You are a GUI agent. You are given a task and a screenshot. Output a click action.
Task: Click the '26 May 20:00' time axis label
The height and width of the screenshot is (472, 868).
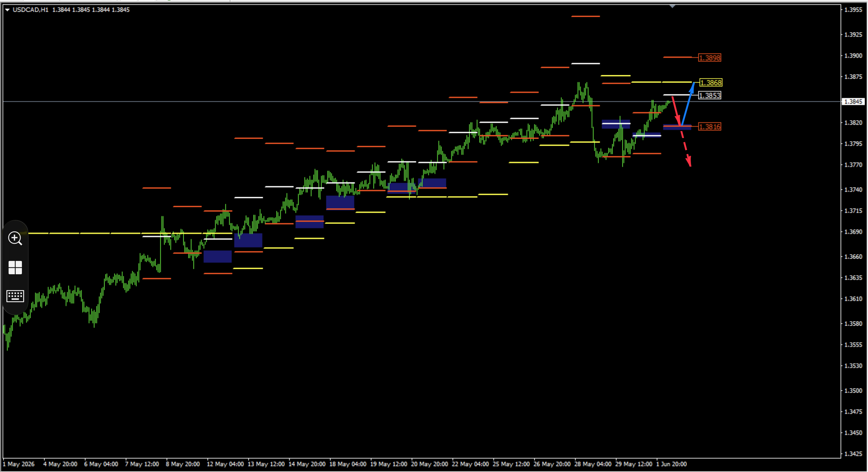(x=552, y=464)
